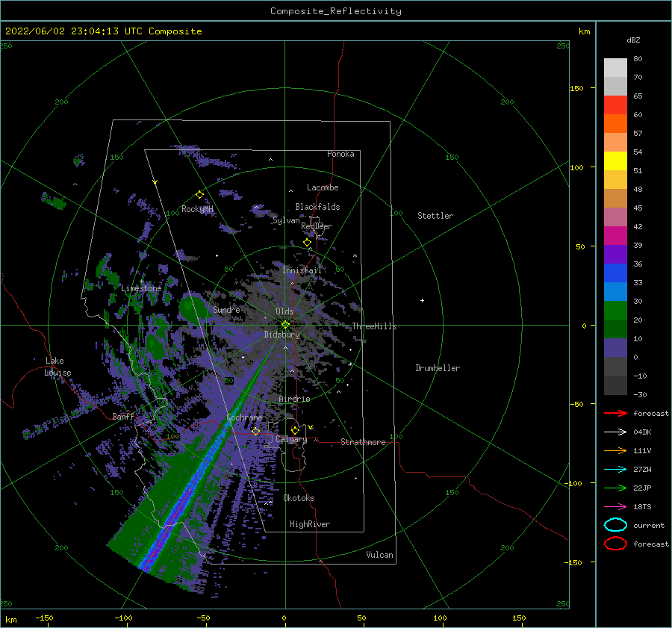Image resolution: width=672 pixels, height=628 pixels.
Task: Click the HighRiver city label
Action: click(x=310, y=524)
